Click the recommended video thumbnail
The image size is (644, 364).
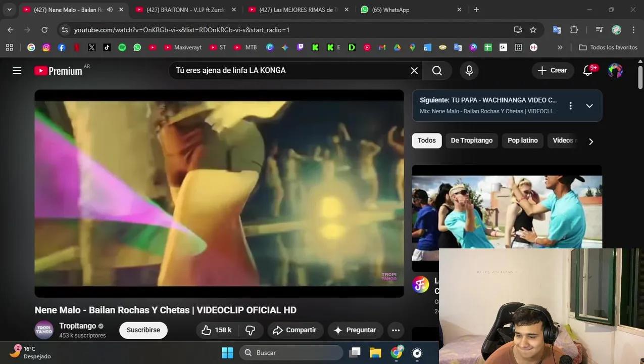click(507, 218)
